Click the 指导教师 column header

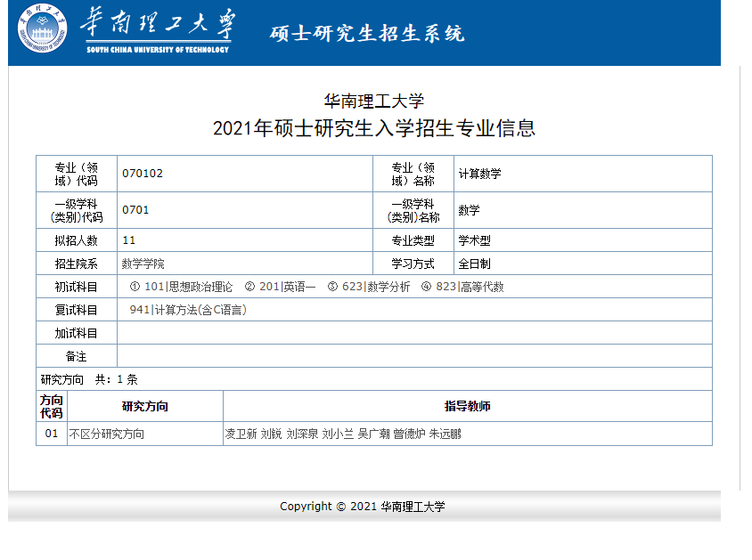coord(468,406)
